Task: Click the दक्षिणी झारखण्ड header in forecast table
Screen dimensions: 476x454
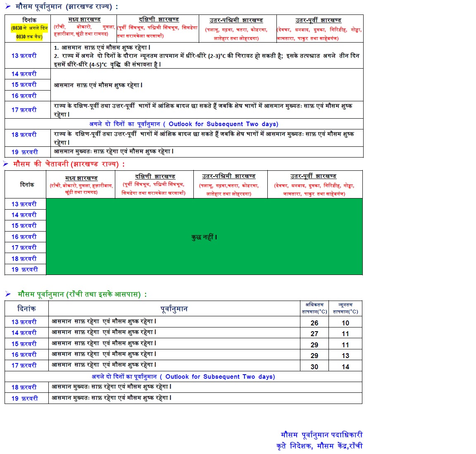Action: pos(159,19)
